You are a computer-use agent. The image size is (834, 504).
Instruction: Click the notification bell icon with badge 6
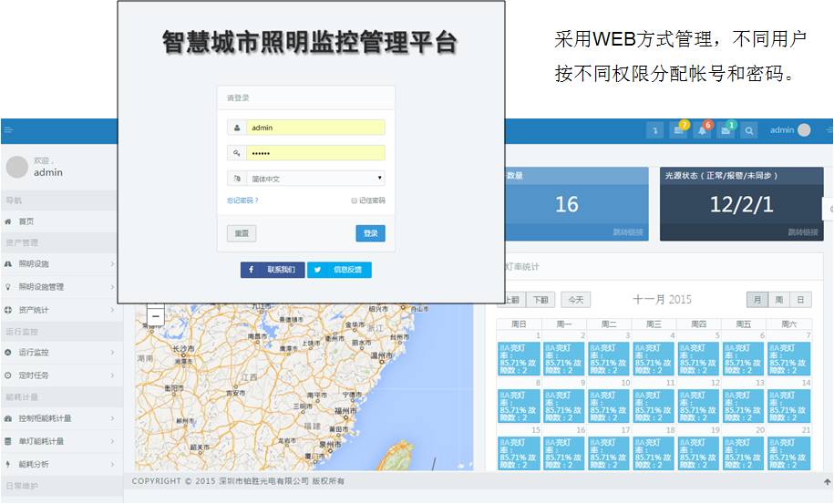coord(702,131)
